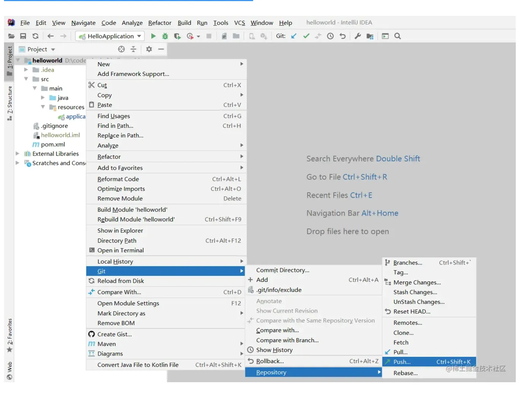Open the 2: Favorites side tab
532x394 pixels.
tap(9, 336)
